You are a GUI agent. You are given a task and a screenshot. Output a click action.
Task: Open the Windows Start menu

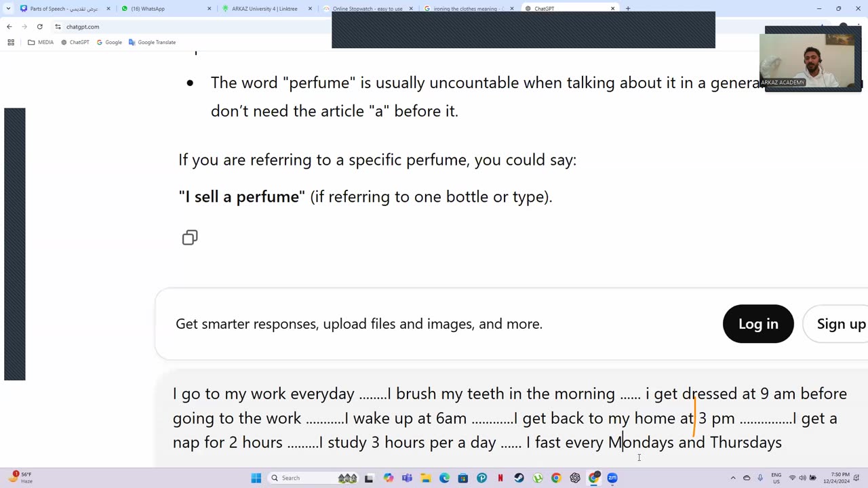click(256, 478)
